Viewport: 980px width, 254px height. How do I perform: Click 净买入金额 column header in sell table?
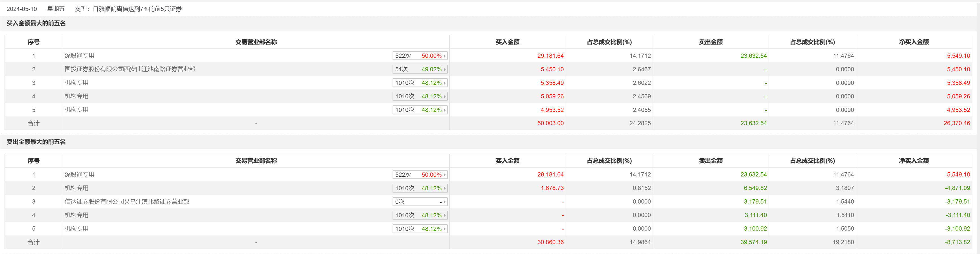[x=913, y=161]
